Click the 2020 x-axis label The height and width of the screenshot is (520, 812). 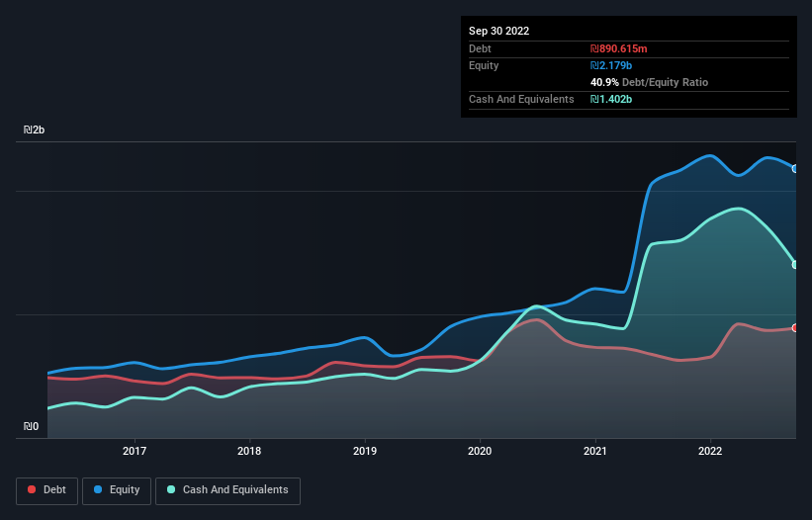tap(480, 451)
